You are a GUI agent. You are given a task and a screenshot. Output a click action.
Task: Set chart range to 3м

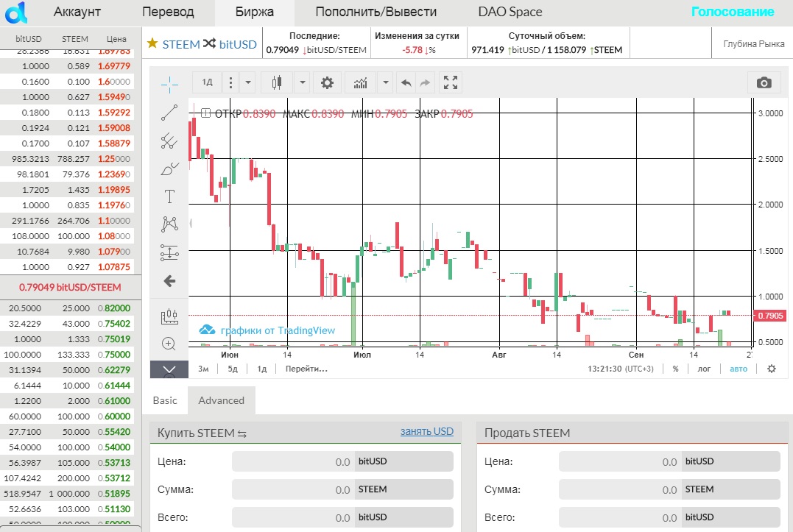click(x=203, y=369)
